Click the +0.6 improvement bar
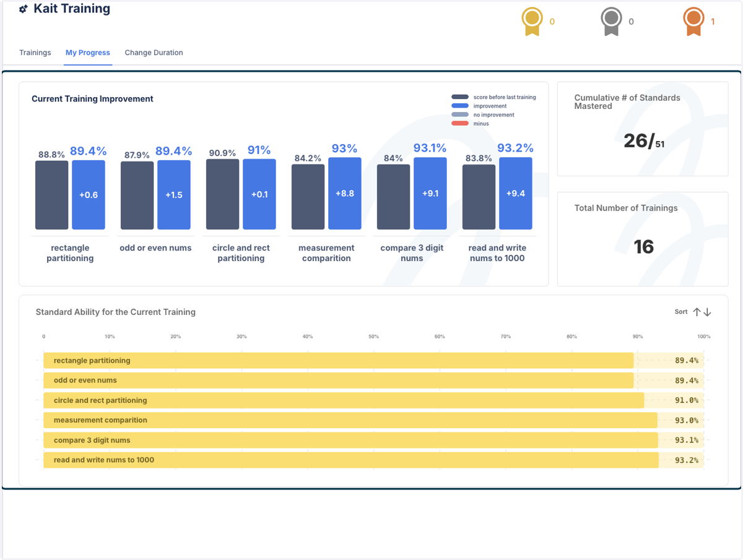743x560 pixels. click(89, 195)
